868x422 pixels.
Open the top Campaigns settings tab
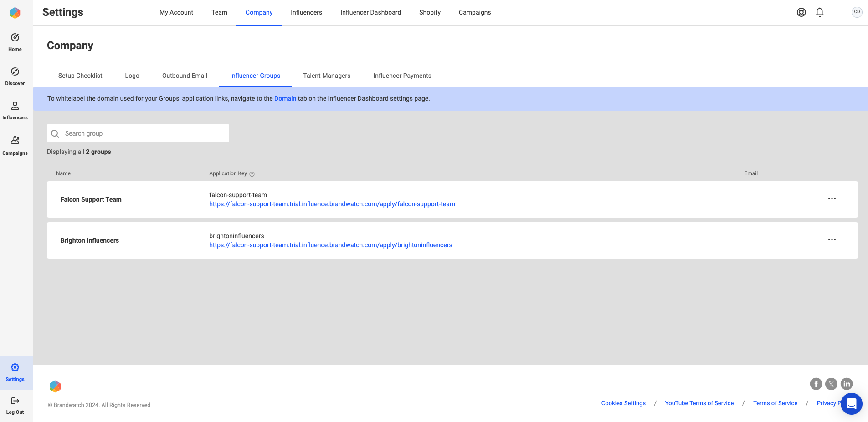[x=475, y=12]
